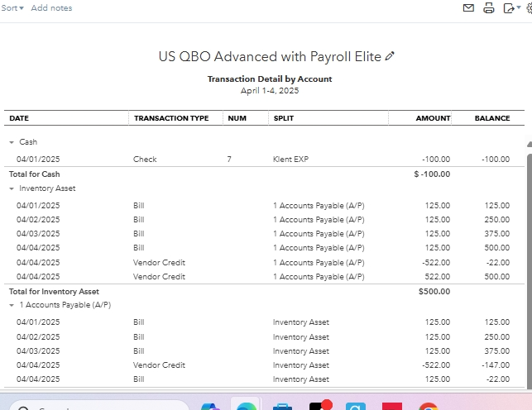Click the $500.00 Total for Inventory Asset amount
532x410 pixels.
click(434, 292)
